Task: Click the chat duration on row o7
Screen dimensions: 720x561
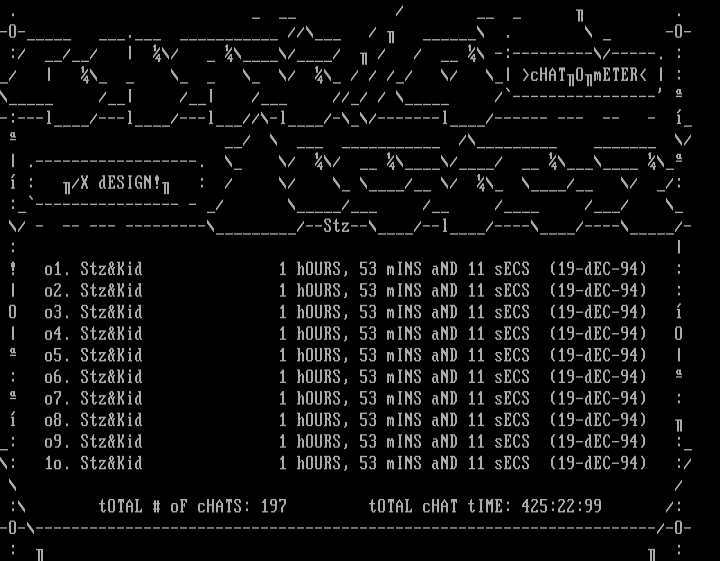Action: (x=404, y=398)
